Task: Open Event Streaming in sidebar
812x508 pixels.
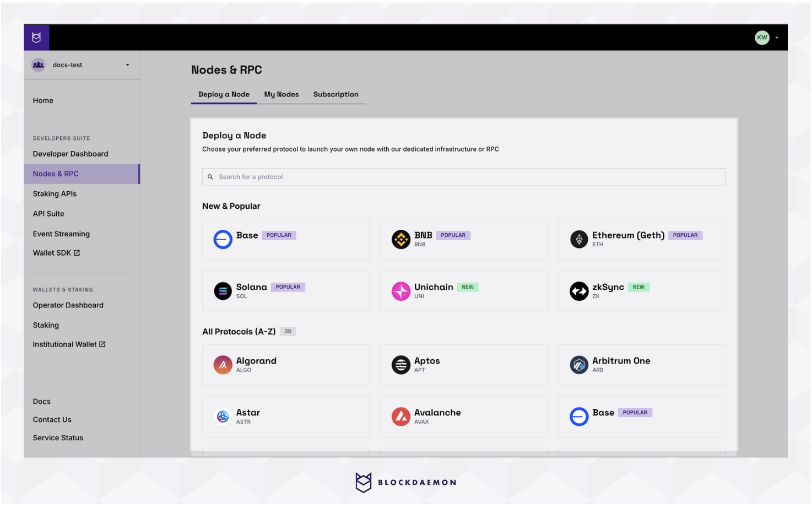Action: [61, 234]
